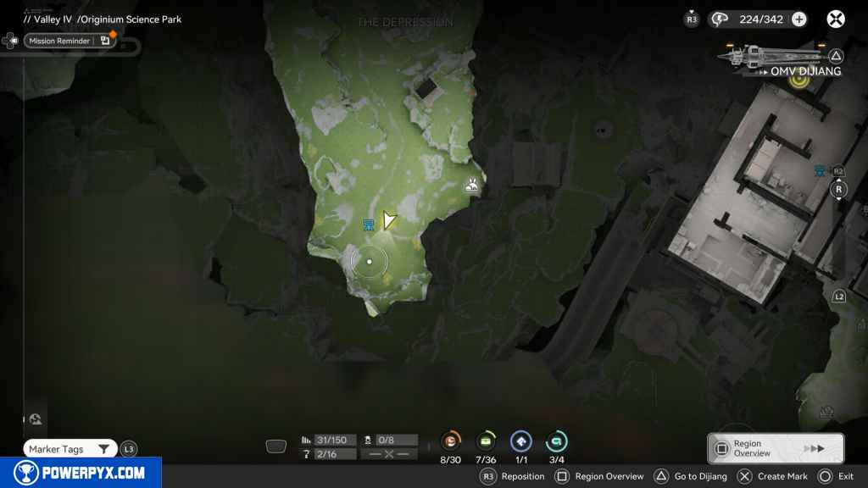Click the blue teleport marker inside the building
The height and width of the screenshot is (488, 868).
pos(820,172)
